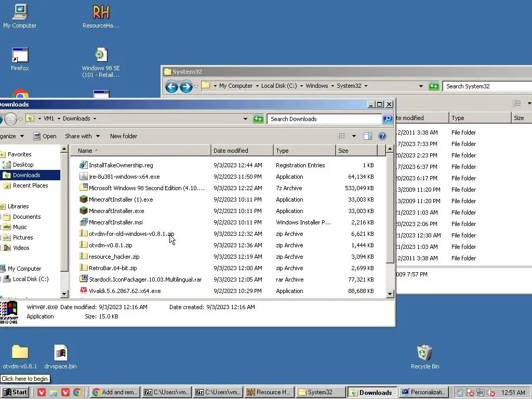Click Action Center flag tray icon
Screen dimensions: 532x399
click(470, 392)
